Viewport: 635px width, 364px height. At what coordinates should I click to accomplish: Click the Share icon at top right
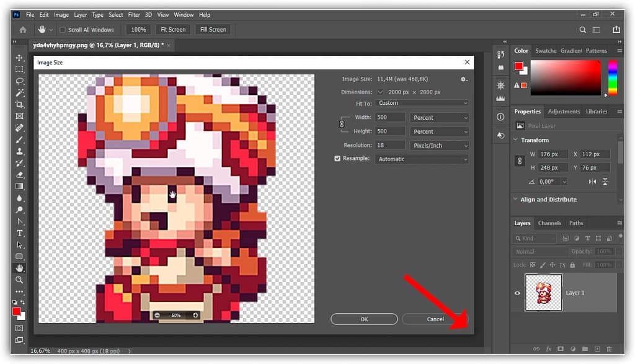[616, 30]
